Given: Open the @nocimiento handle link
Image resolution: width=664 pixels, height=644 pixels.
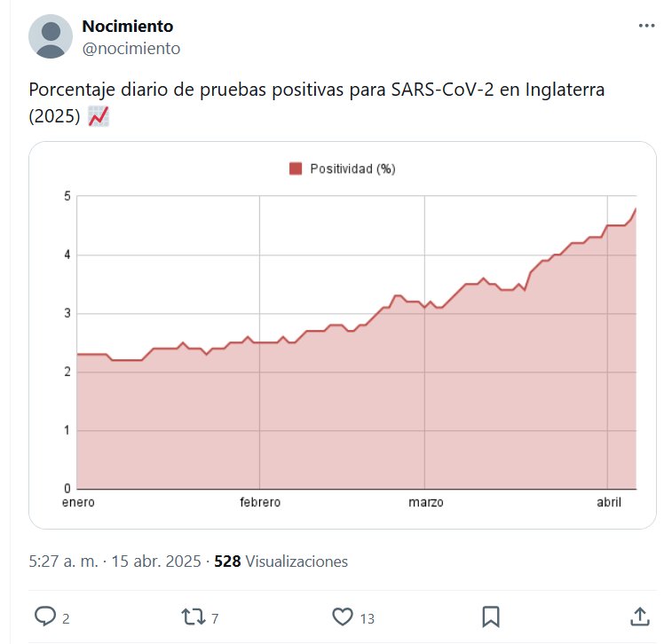Looking at the screenshot, I should [130, 49].
